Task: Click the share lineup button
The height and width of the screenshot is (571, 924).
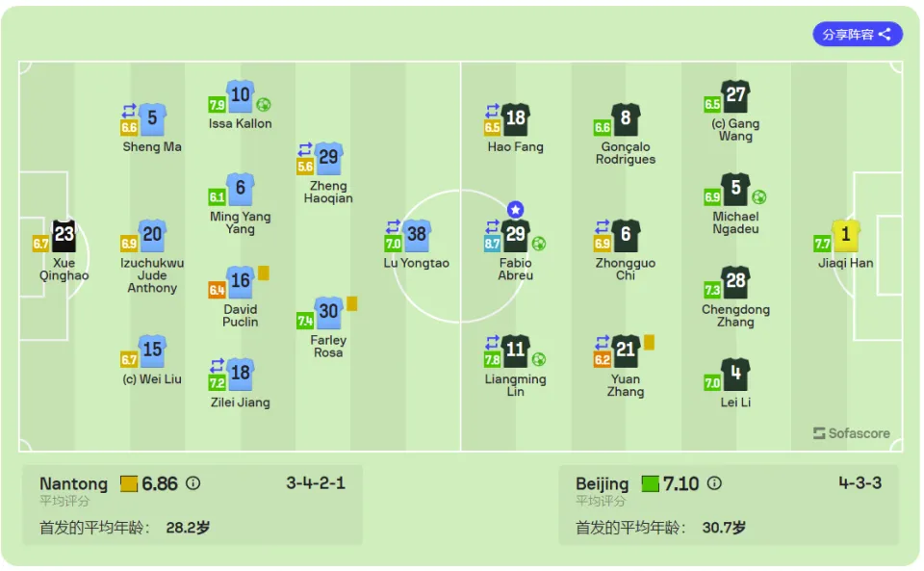Action: pos(858,34)
